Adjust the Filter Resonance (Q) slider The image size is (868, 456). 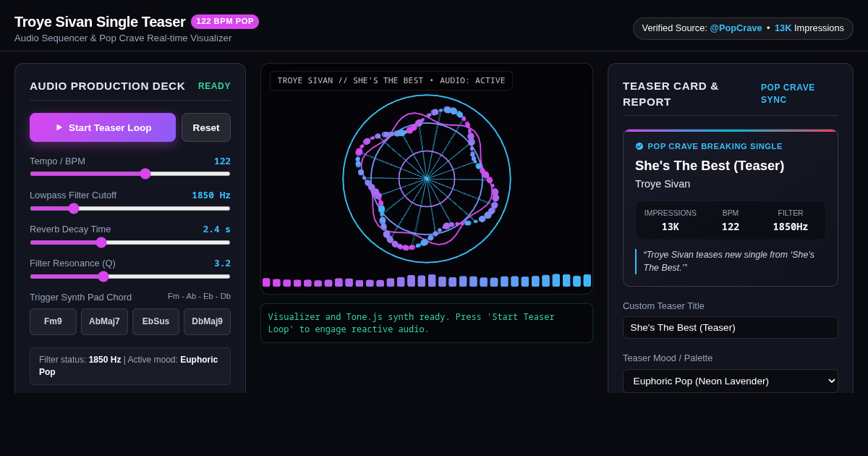pyautogui.click(x=130, y=276)
